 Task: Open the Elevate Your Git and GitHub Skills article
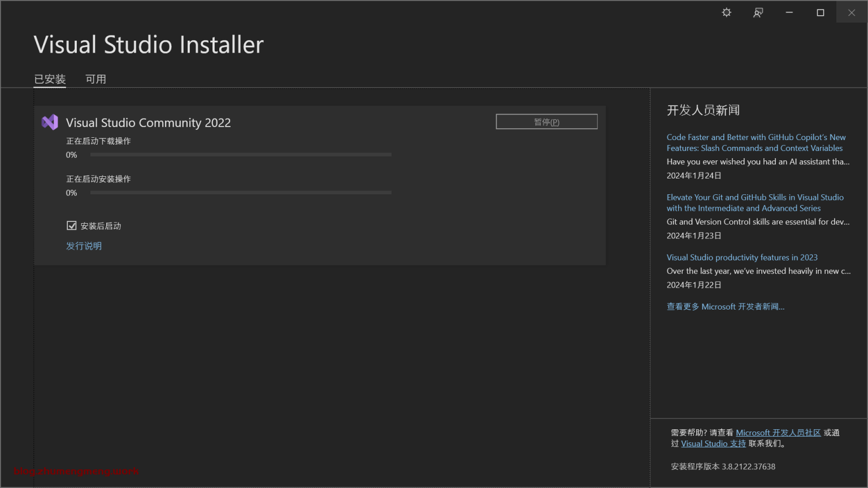(x=755, y=202)
